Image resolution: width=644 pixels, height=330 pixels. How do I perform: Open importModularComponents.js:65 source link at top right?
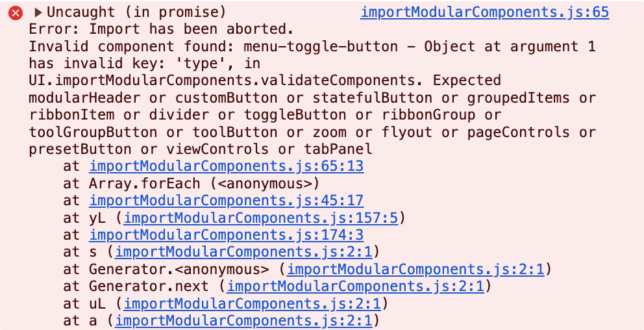[484, 12]
